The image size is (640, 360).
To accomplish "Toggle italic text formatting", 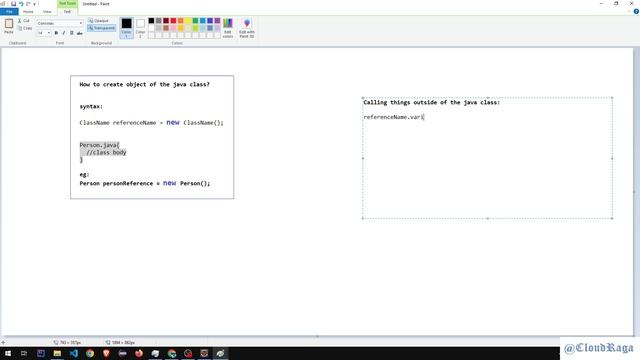I will click(x=64, y=33).
